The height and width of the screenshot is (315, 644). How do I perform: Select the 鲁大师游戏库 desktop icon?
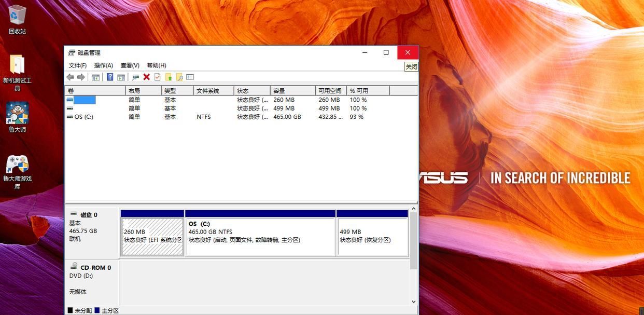click(17, 172)
